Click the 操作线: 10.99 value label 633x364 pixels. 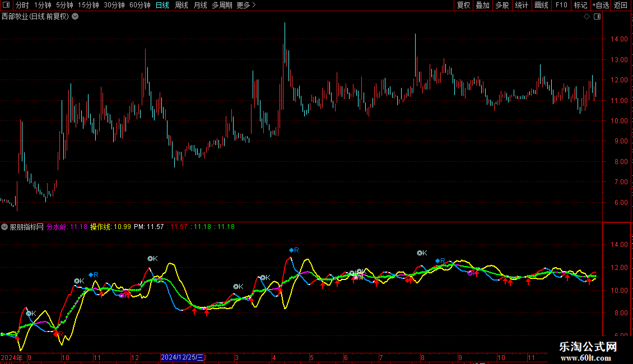click(x=110, y=227)
